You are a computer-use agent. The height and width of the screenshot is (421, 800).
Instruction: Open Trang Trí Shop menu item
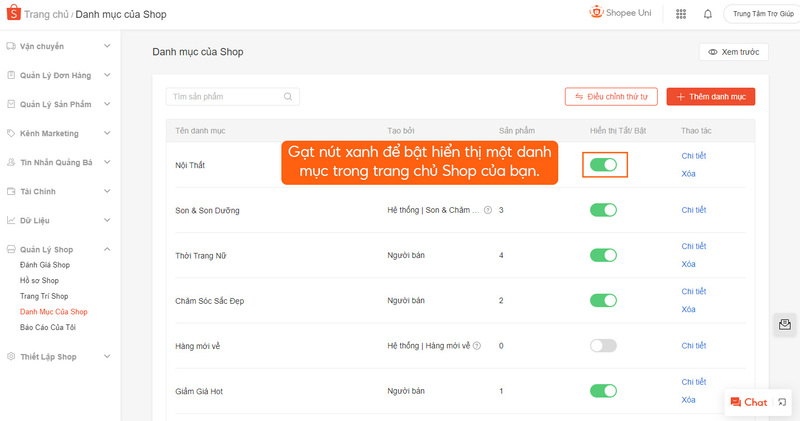[x=44, y=296]
